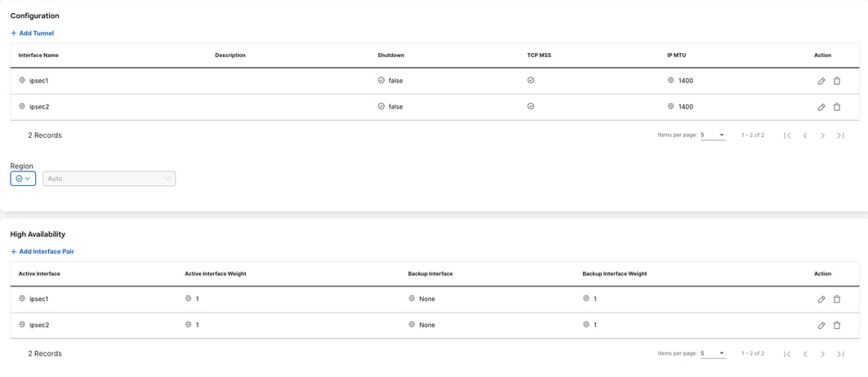The height and width of the screenshot is (377, 868).
Task: Go to next page in Configuration table
Action: point(822,135)
